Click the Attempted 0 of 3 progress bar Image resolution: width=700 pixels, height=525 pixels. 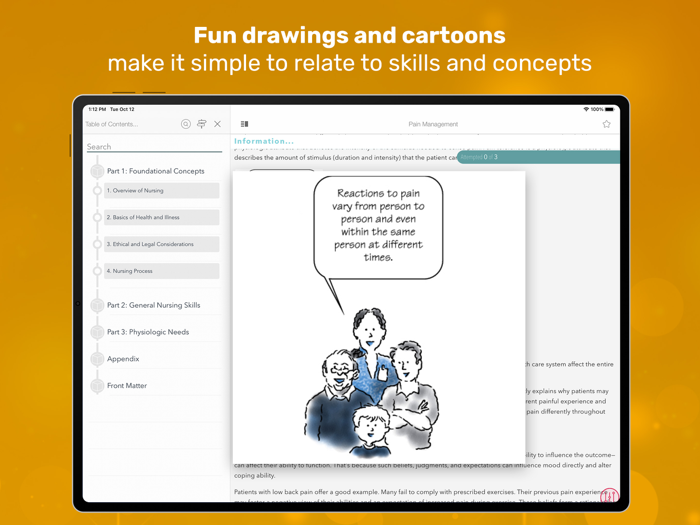tap(538, 157)
